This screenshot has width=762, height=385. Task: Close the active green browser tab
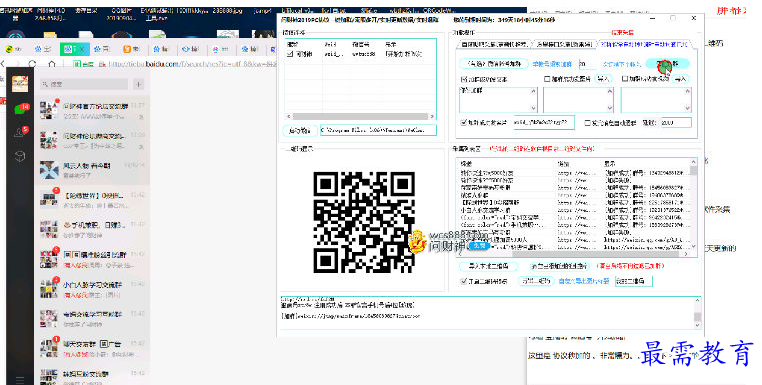pyautogui.click(x=83, y=49)
